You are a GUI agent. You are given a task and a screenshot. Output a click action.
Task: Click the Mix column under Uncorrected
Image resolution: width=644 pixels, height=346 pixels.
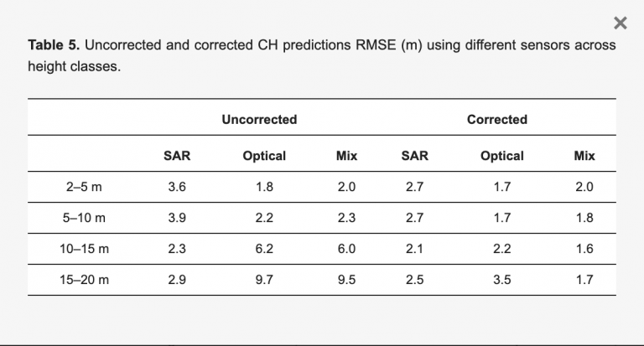[346, 156]
